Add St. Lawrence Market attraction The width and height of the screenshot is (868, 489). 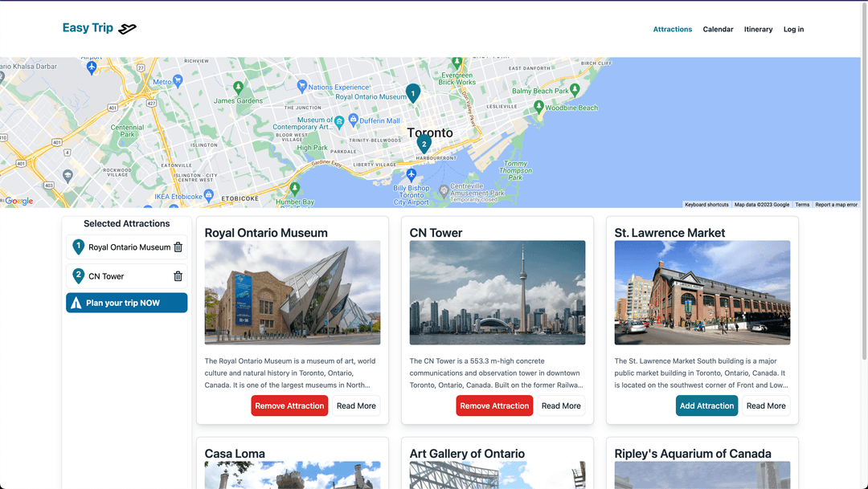pyautogui.click(x=706, y=406)
